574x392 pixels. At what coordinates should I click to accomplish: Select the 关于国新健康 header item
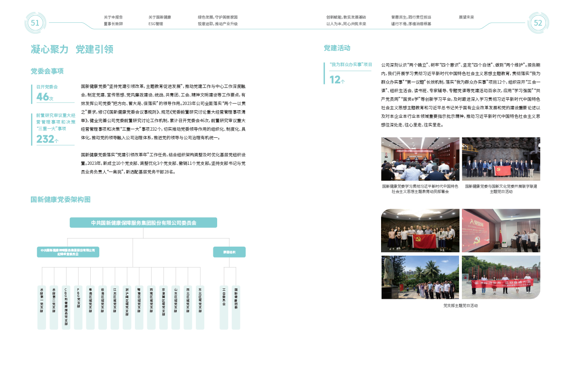160,17
